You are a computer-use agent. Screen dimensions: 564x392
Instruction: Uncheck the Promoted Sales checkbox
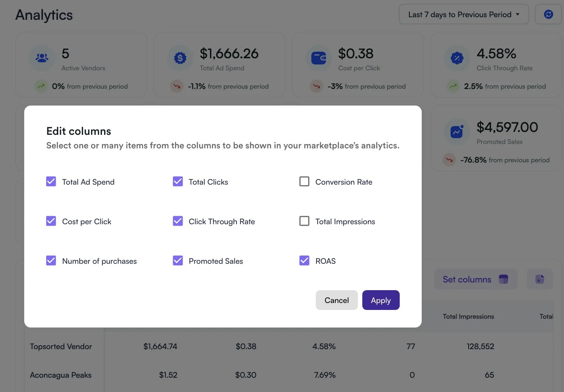(x=178, y=260)
